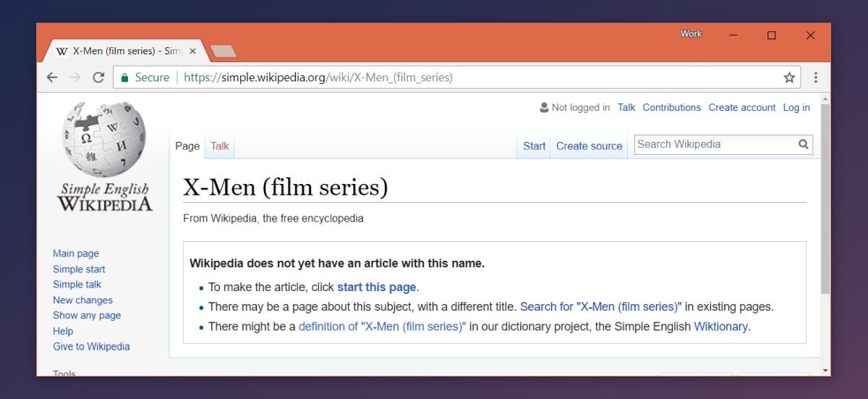The image size is (868, 399).
Task: Click the Log in link
Action: (796, 107)
